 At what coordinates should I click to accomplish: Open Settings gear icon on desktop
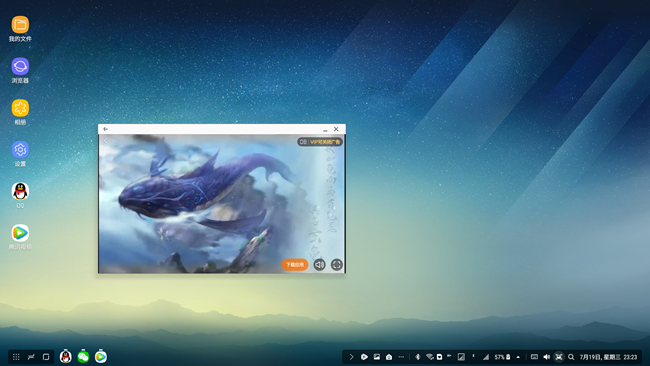click(20, 150)
